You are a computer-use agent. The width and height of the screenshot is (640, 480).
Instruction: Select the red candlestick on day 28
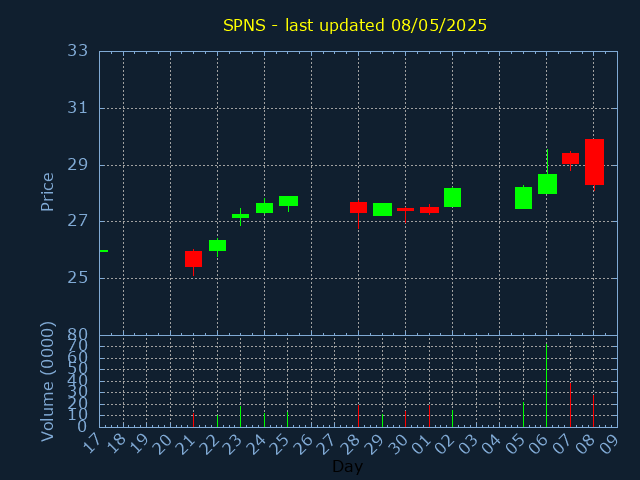[358, 207]
